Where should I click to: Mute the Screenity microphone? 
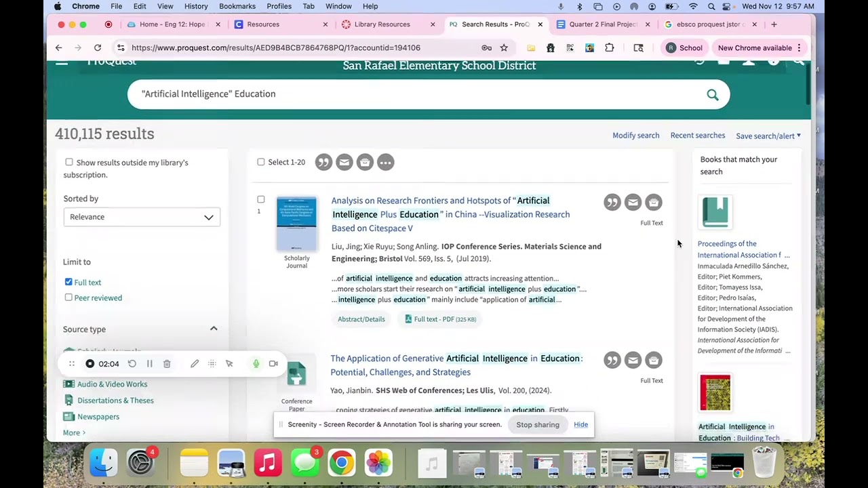256,364
